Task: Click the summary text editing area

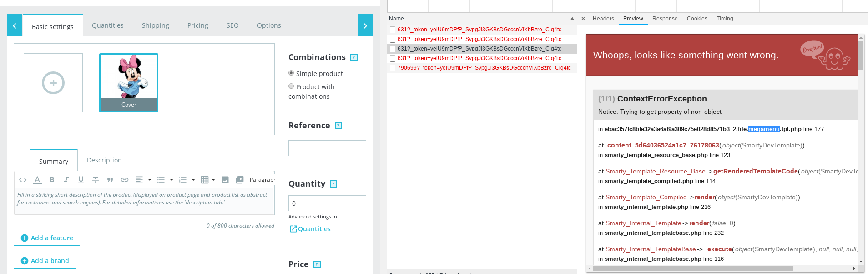Action: point(144,202)
